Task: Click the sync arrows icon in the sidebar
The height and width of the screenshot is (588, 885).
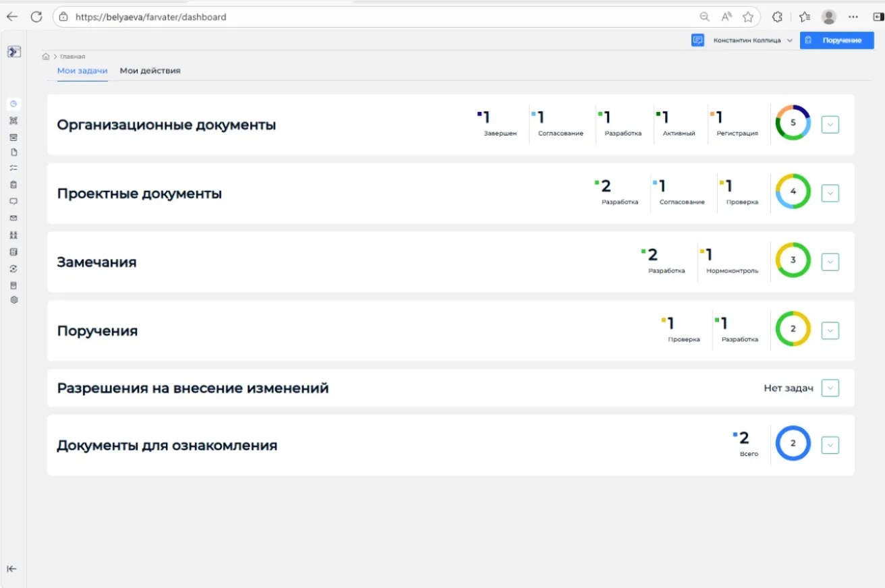Action: [13, 268]
